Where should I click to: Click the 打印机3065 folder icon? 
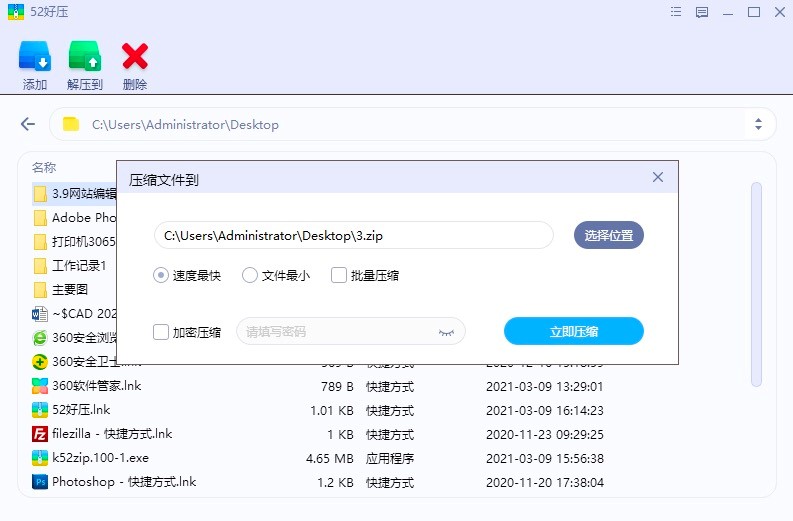[40, 242]
